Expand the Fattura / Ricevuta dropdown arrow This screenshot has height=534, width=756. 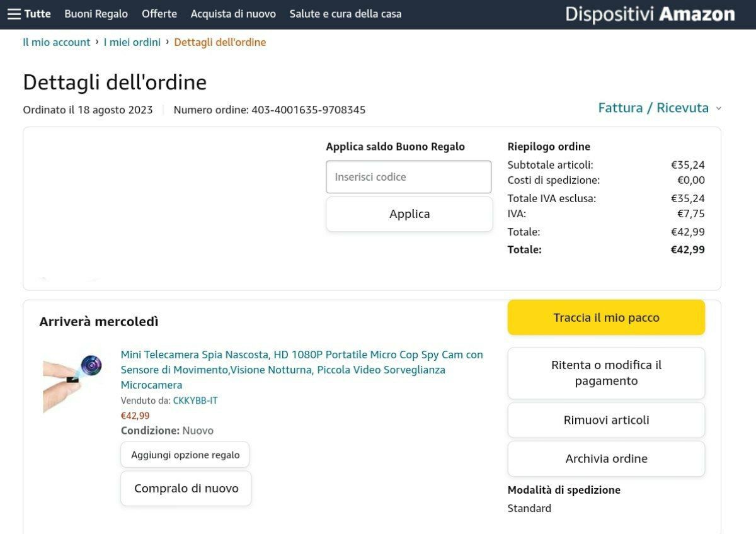pyautogui.click(x=719, y=108)
